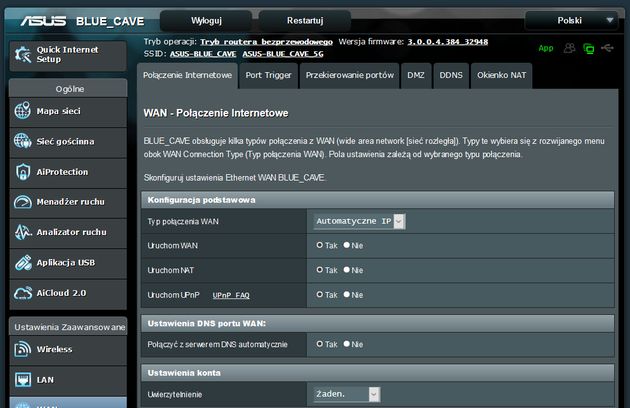Click the ASUS logo
The width and height of the screenshot is (630, 408).
coord(43,21)
